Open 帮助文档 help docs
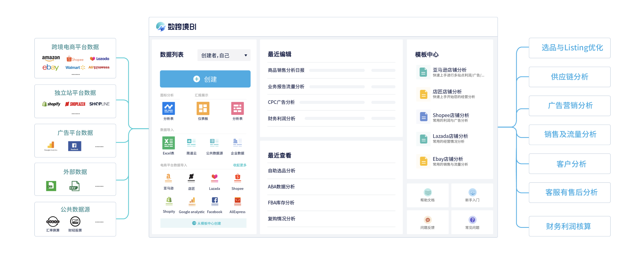Screen dimensions: 644x264 click(428, 195)
